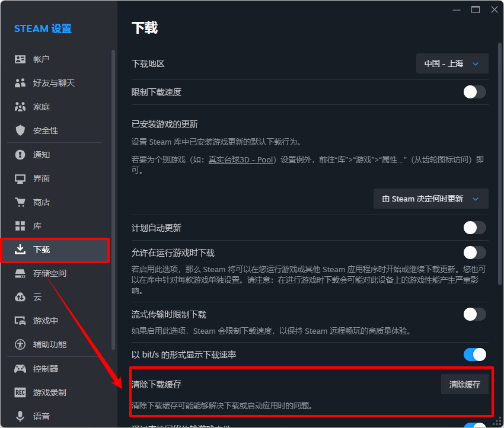Click the 清除下载缓存 label
Image resolution: width=504 pixels, height=428 pixels.
click(x=157, y=384)
